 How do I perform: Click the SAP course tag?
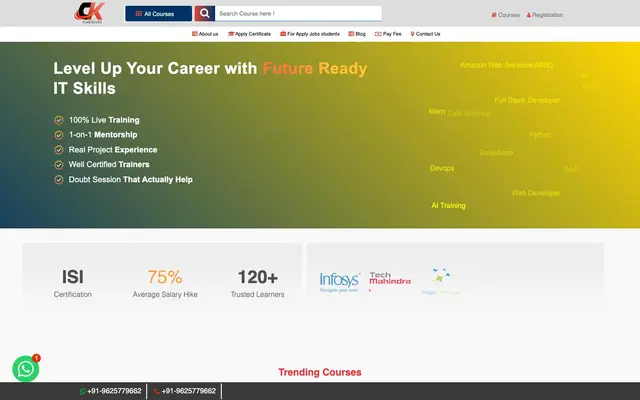[x=570, y=169]
